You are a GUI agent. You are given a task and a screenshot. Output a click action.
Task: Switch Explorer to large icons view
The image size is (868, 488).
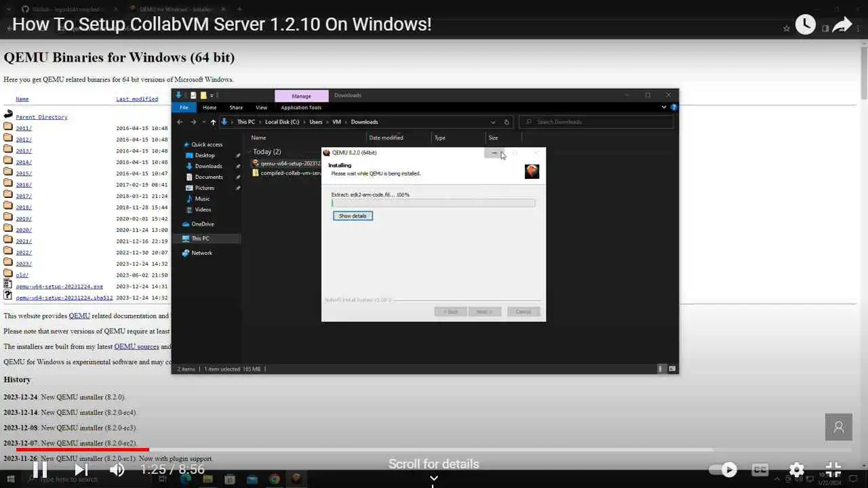pos(672,369)
